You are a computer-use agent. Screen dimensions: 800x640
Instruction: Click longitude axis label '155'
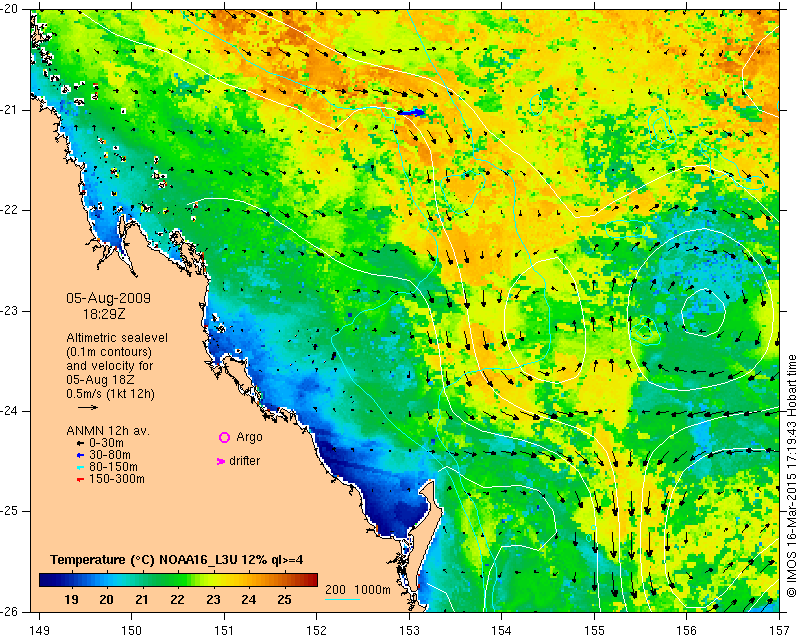(x=594, y=631)
